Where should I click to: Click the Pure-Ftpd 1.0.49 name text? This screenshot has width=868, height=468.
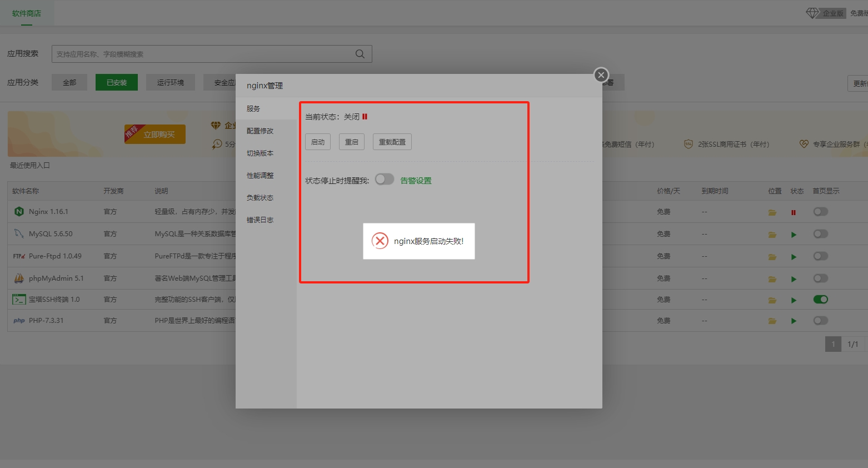[55, 256]
